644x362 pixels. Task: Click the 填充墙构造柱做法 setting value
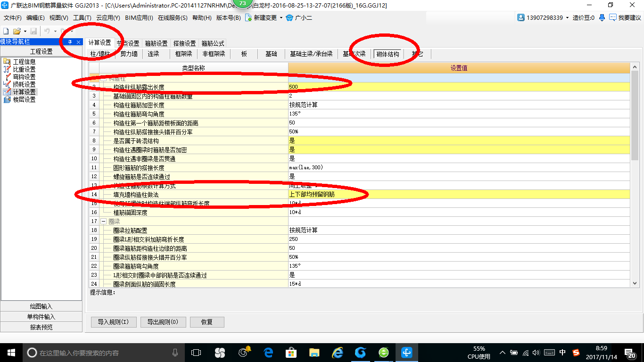459,194
